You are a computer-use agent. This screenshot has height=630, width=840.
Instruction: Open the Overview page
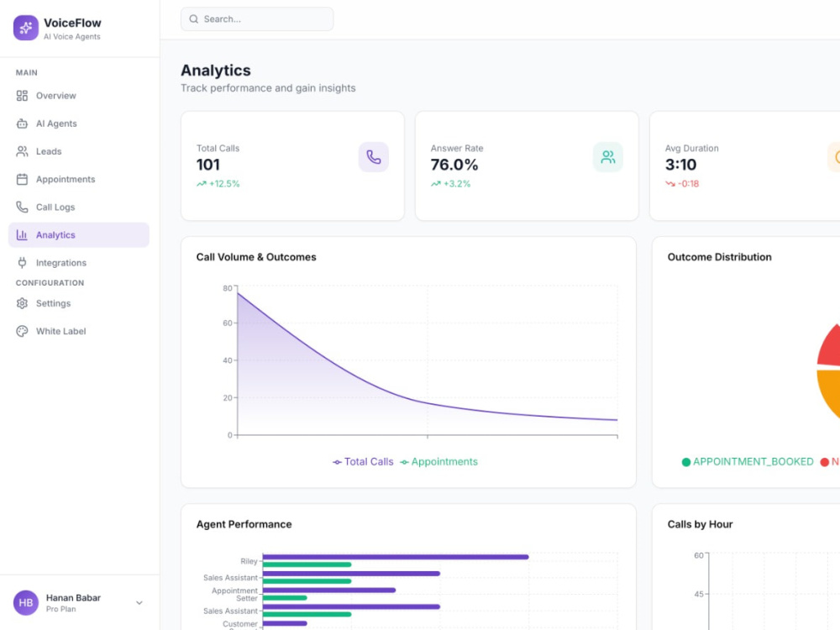79,96
